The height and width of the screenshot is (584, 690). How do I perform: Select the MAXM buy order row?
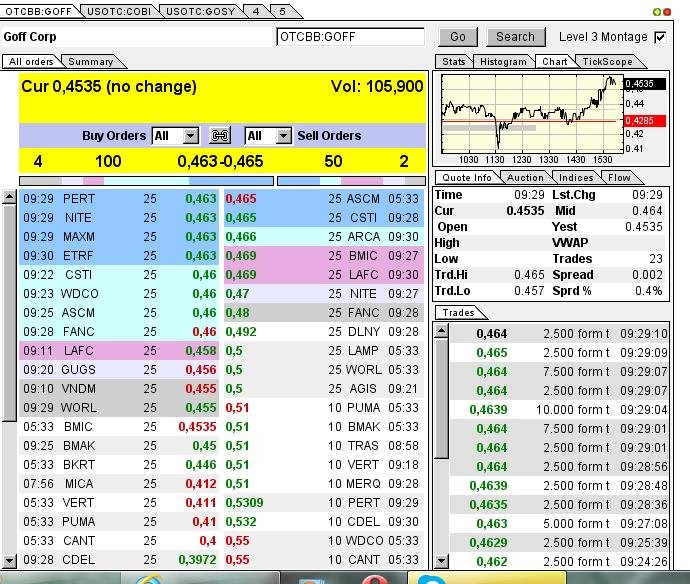119,237
